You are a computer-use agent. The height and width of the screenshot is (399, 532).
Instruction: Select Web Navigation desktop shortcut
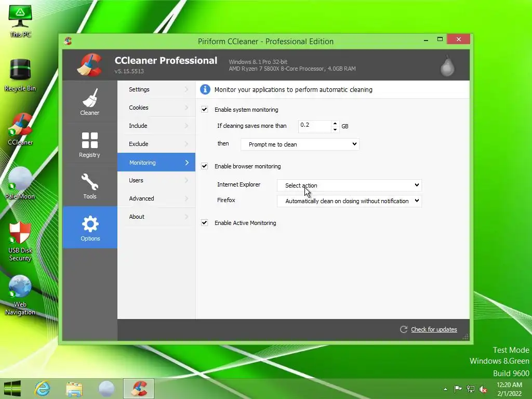click(20, 295)
